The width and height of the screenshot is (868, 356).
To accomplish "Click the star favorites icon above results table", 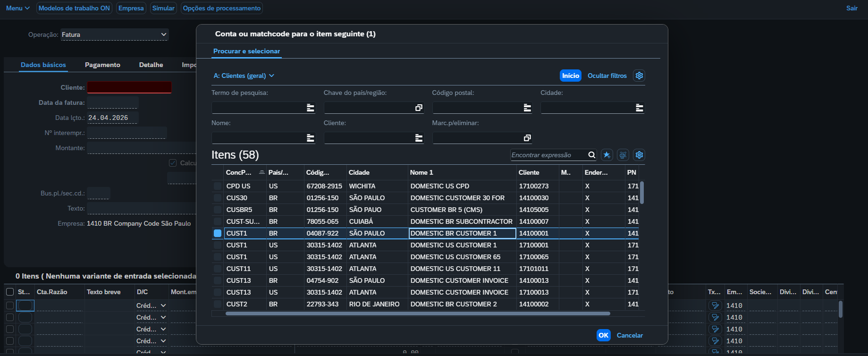I will tap(607, 155).
